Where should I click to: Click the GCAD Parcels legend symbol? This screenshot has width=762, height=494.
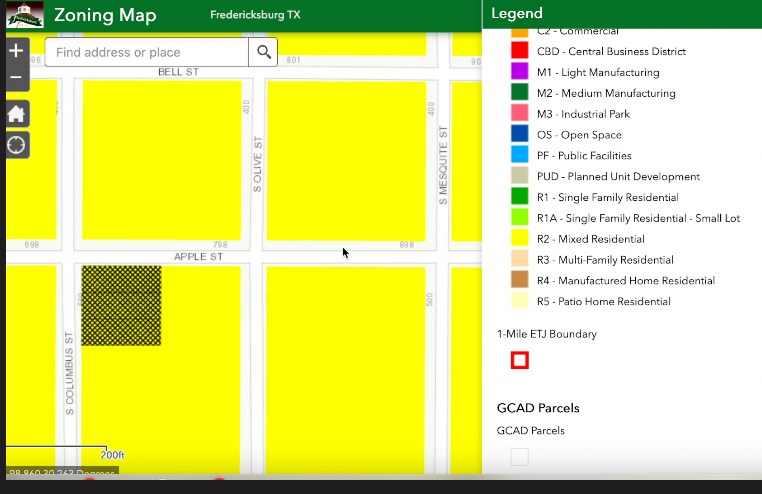(519, 457)
